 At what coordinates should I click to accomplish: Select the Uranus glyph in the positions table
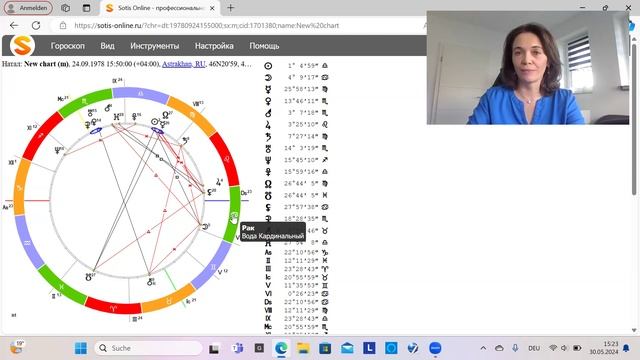coord(268,148)
